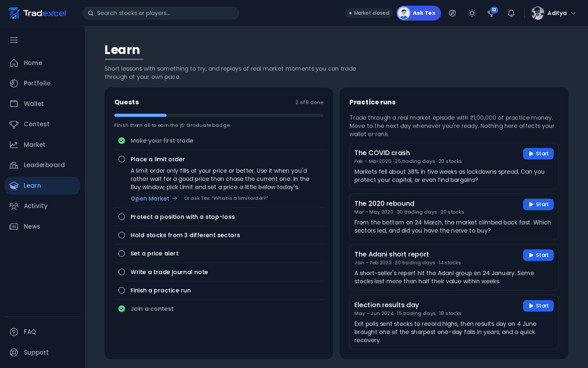This screenshot has width=588, height=368.
Task: Check the 'Hold stocks from 3 different sectors' circle
Action: pyautogui.click(x=122, y=235)
